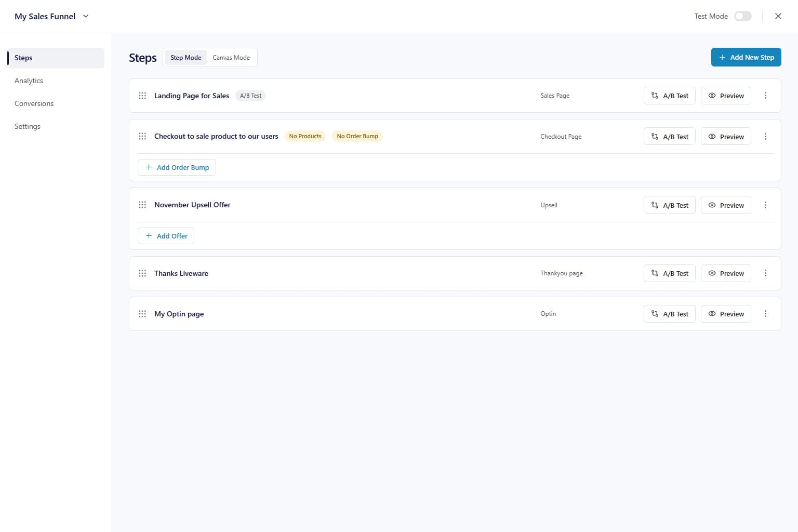Open the three-dot menu for Checkout step
798x532 pixels.
pyautogui.click(x=765, y=136)
